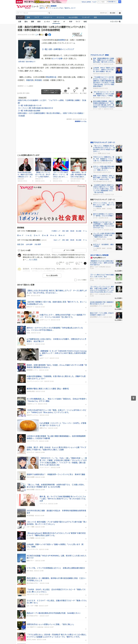
Task: Open the ランキング main navigation tab
Action: pyautogui.click(x=86, y=17)
